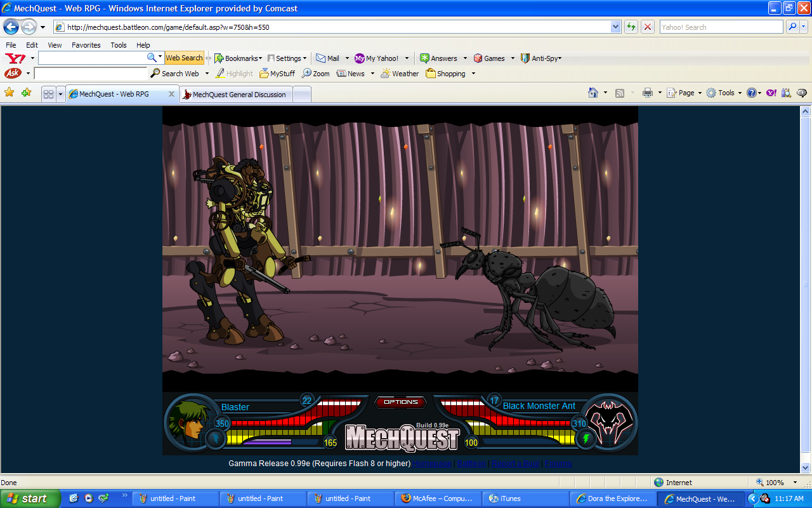
Task: Open the File menu
Action: pyautogui.click(x=11, y=45)
